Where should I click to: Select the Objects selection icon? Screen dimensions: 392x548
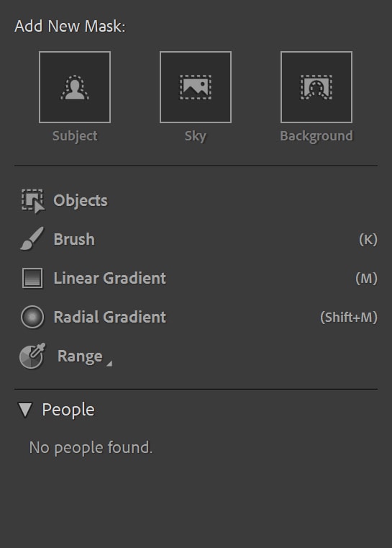coord(33,201)
